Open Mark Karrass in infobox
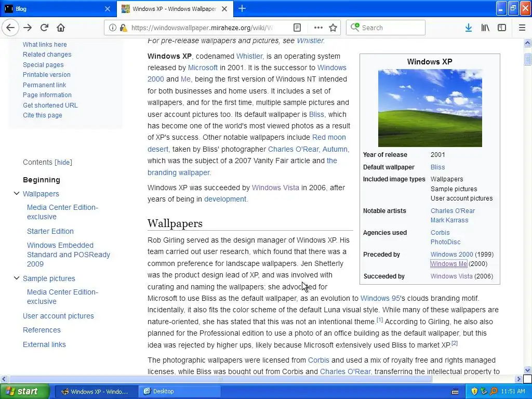The width and height of the screenshot is (532, 399). pos(449,220)
